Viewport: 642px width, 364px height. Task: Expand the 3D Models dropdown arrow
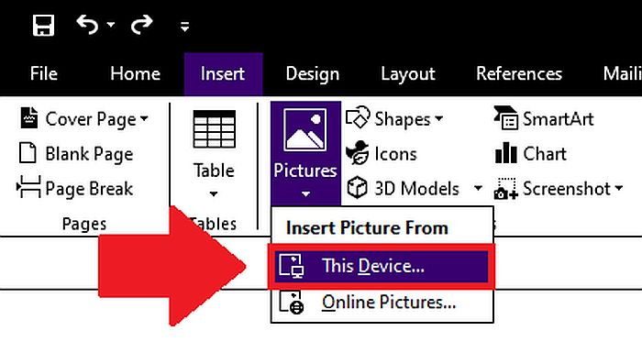tap(478, 188)
